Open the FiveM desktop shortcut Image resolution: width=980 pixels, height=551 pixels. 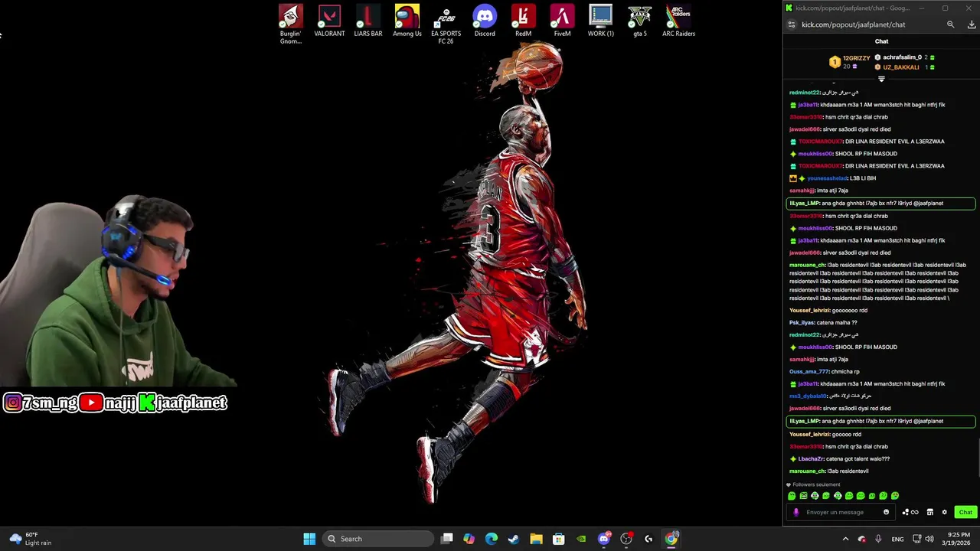(x=562, y=21)
